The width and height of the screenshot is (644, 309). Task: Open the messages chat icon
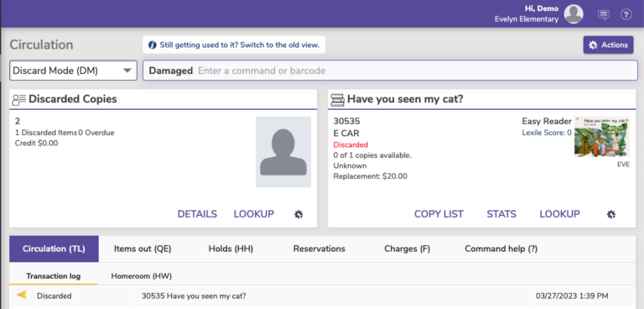point(604,15)
